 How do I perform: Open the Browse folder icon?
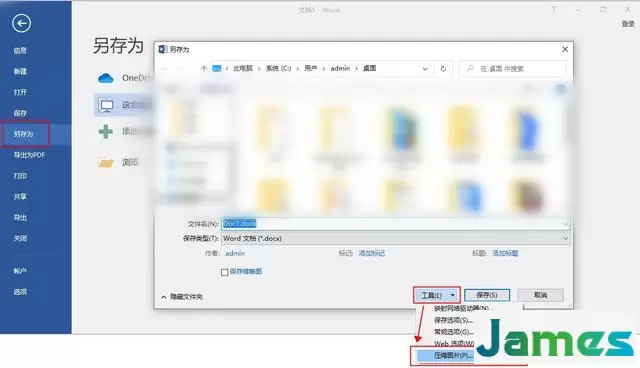(106, 162)
